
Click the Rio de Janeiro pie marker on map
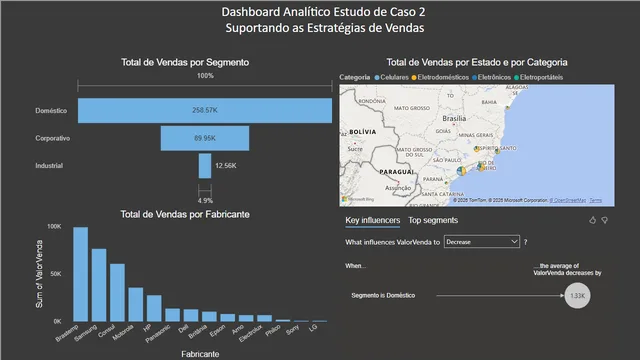pos(481,167)
